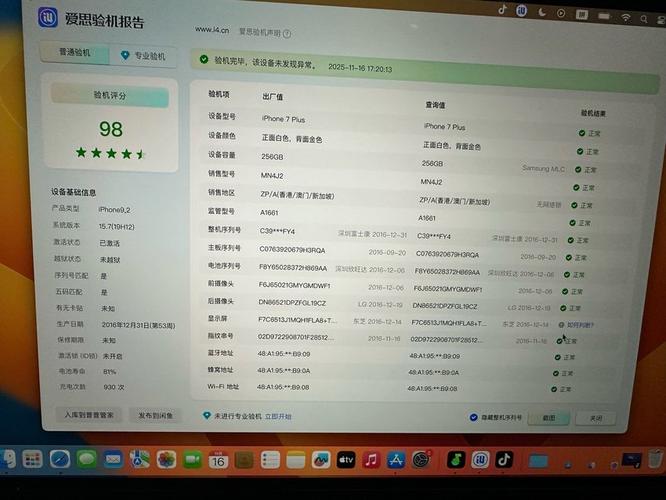Open Music from the Dock
This screenshot has width=666, height=500.
371,460
